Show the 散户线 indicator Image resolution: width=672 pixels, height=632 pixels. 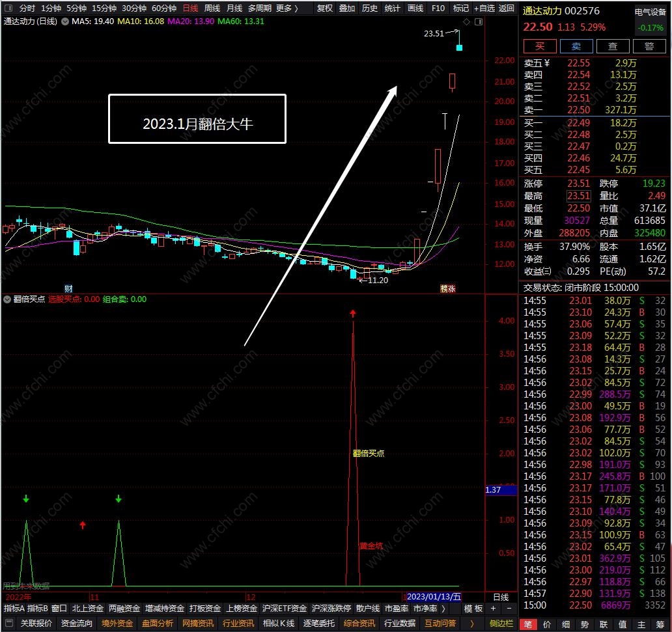pyautogui.click(x=368, y=609)
